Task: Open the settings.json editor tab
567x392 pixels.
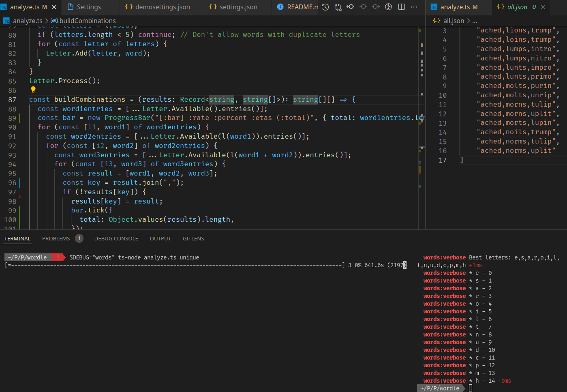Action: (x=238, y=7)
